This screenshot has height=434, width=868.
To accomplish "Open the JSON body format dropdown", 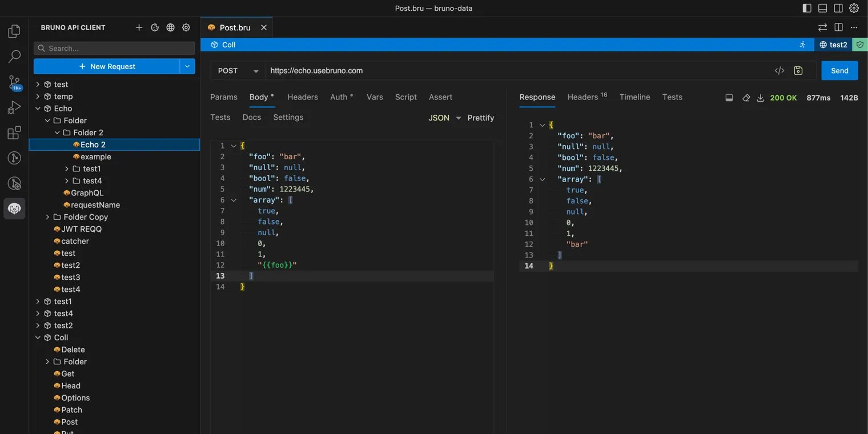I will (444, 118).
